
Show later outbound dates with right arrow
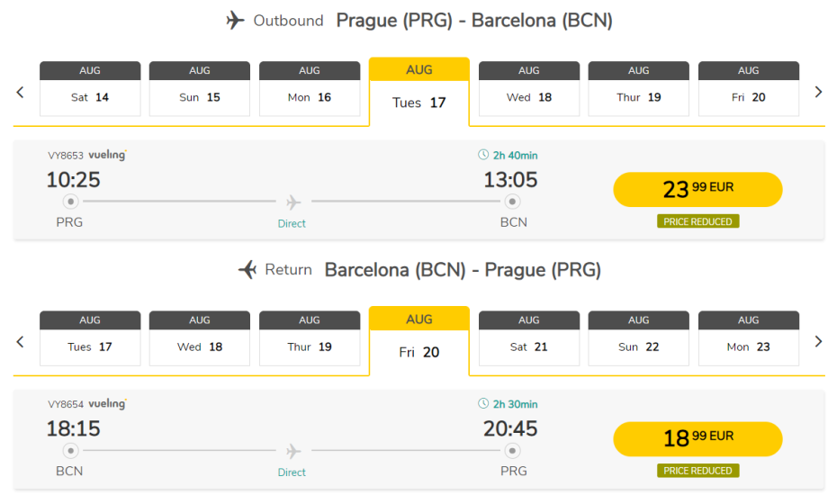(x=818, y=92)
